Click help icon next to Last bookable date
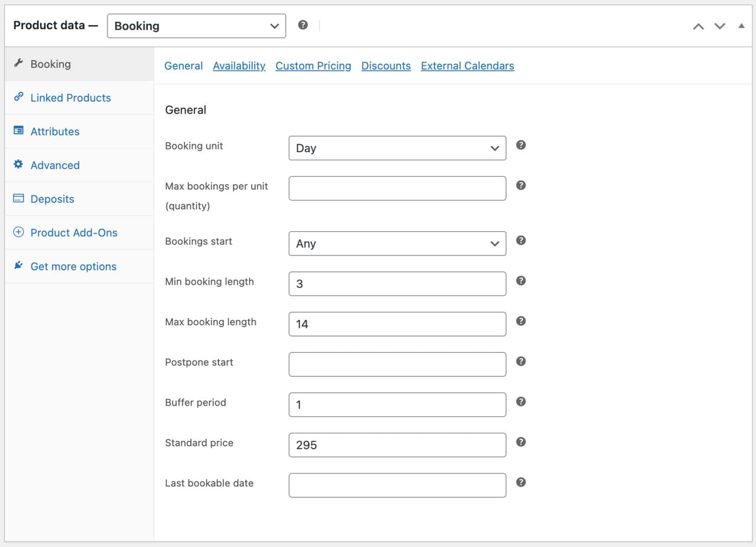756x547 pixels. click(521, 482)
